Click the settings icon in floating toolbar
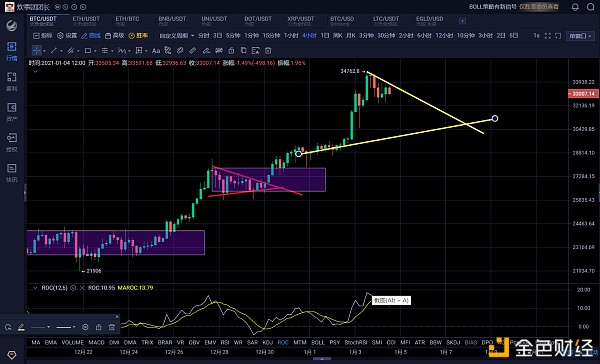 [85, 327]
